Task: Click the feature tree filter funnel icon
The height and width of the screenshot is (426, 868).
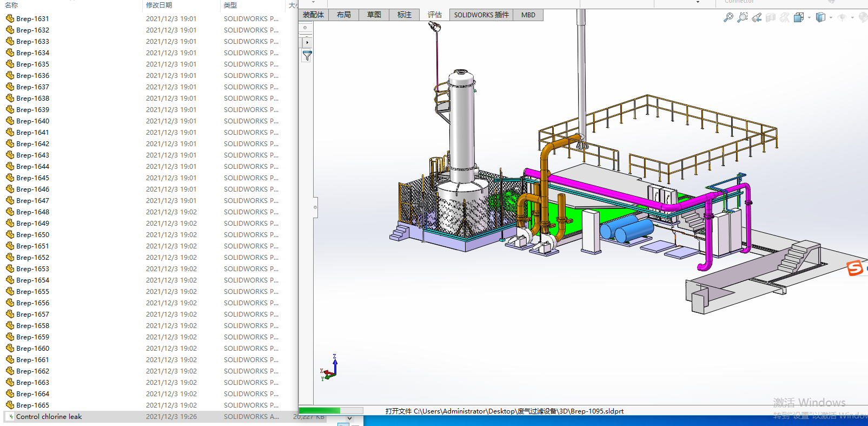Action: click(x=307, y=56)
